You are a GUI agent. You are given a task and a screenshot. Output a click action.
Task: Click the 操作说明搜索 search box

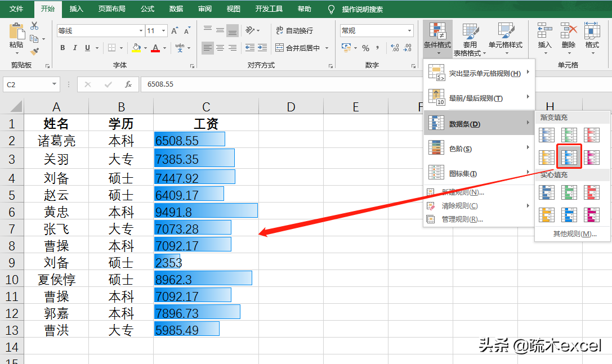pos(362,9)
